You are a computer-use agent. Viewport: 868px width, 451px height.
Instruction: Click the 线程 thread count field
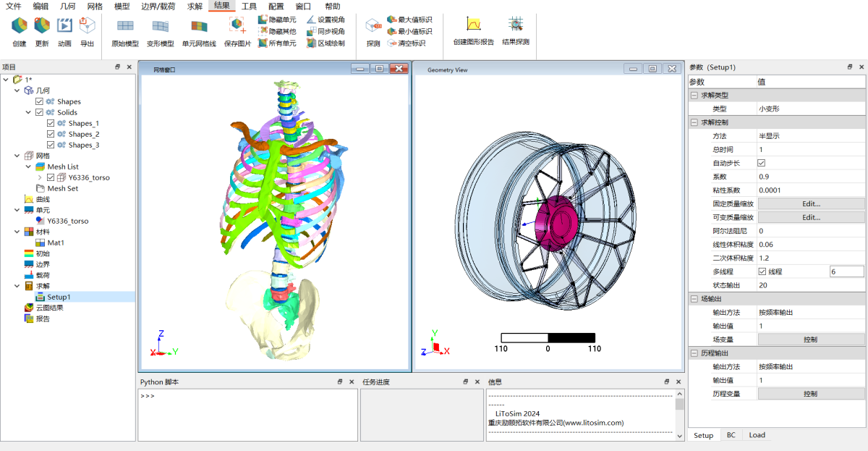click(x=846, y=271)
